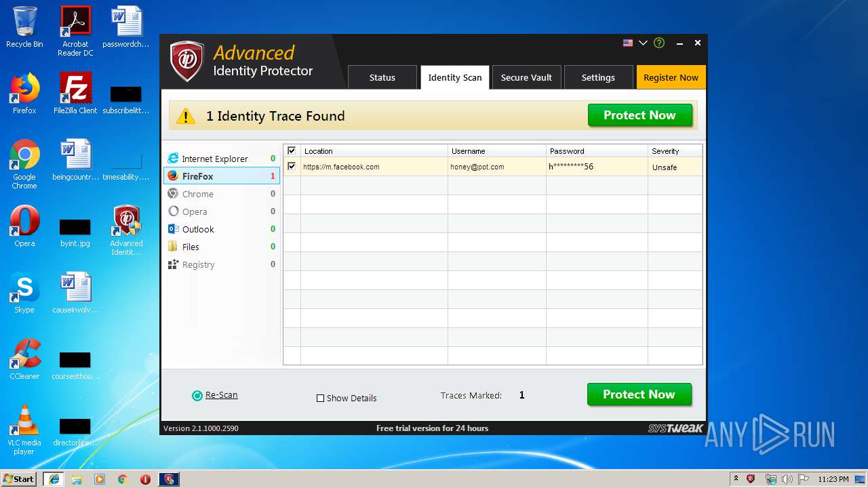Switch to the Status tab
868x488 pixels.
click(x=382, y=77)
